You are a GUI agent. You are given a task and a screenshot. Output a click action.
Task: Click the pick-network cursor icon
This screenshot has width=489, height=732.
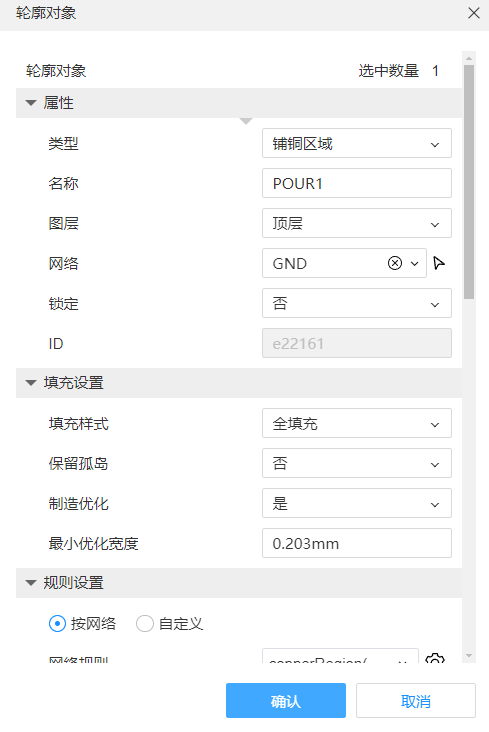[439, 263]
